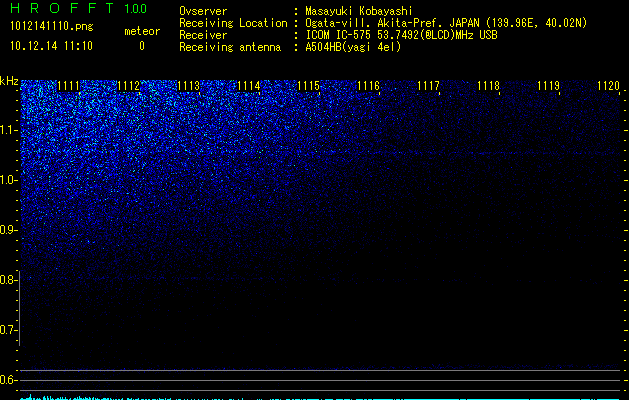Click the date stamp 10.12.14 11:10
This screenshot has width=629, height=400.
[x=51, y=46]
